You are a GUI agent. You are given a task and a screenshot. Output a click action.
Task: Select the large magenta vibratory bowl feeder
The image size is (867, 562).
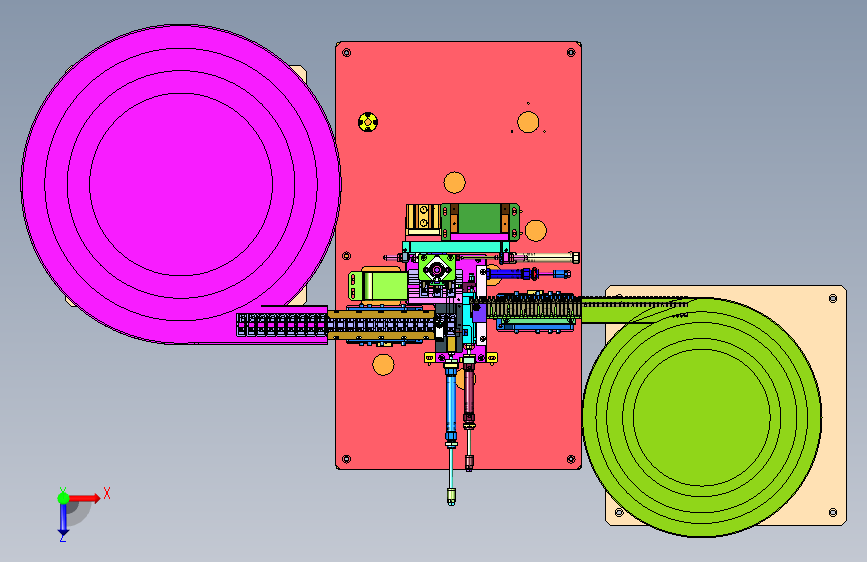[x=181, y=184]
